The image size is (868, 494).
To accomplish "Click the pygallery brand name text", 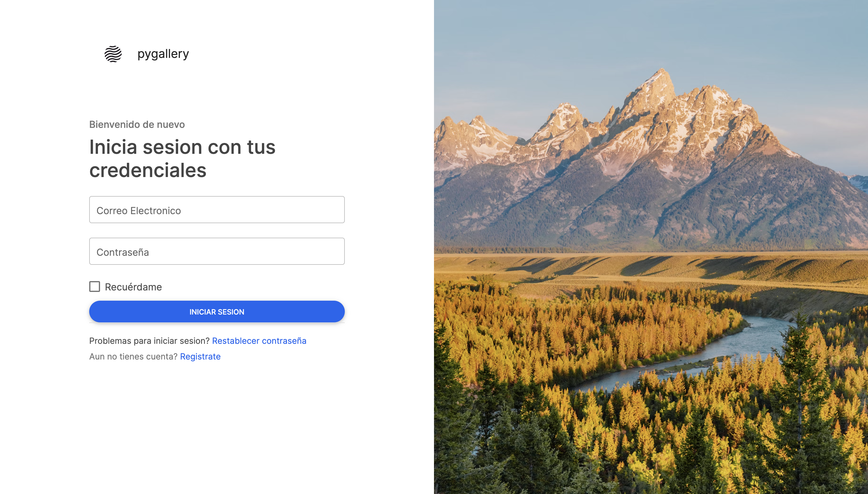I will pyautogui.click(x=163, y=54).
